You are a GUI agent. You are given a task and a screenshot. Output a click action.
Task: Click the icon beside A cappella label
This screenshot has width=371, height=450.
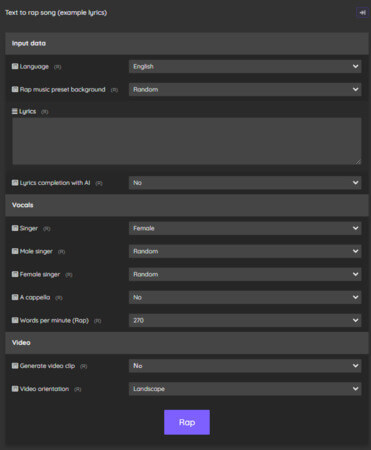pos(15,297)
